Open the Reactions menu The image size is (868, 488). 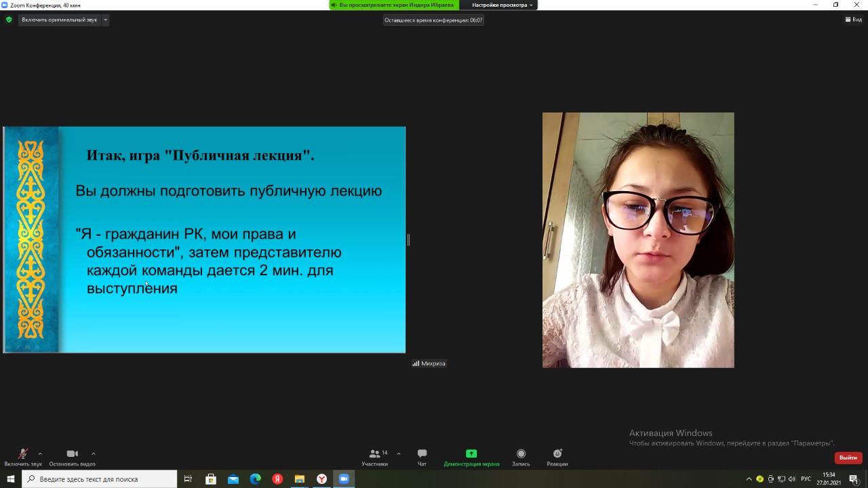(x=557, y=457)
